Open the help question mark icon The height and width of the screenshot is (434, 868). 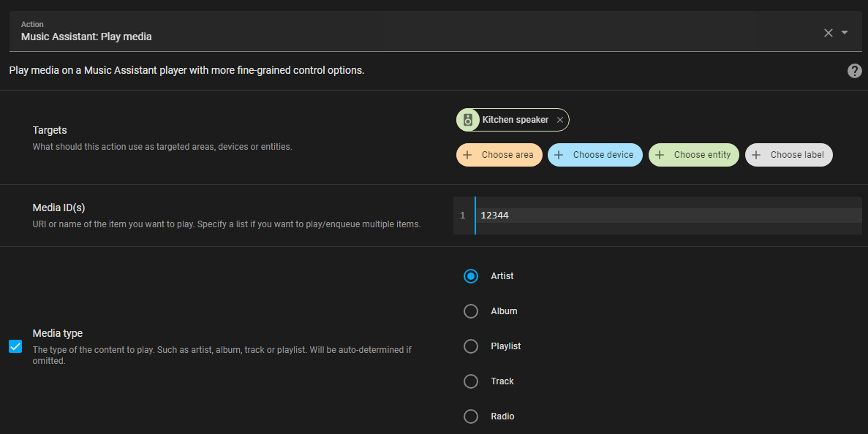tap(854, 71)
